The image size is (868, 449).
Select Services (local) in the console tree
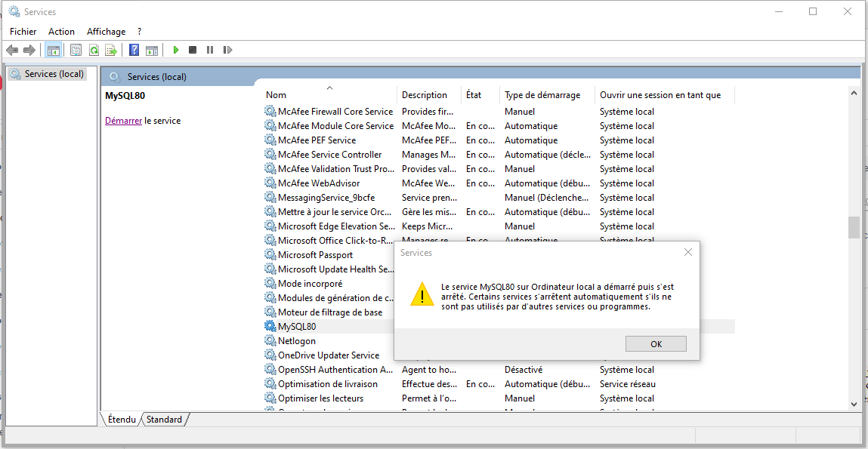[54, 74]
